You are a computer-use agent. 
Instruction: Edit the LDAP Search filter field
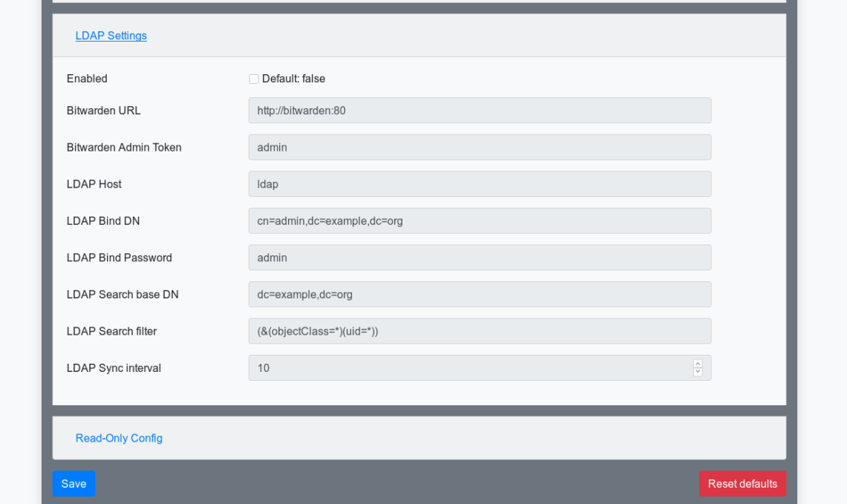(x=480, y=330)
